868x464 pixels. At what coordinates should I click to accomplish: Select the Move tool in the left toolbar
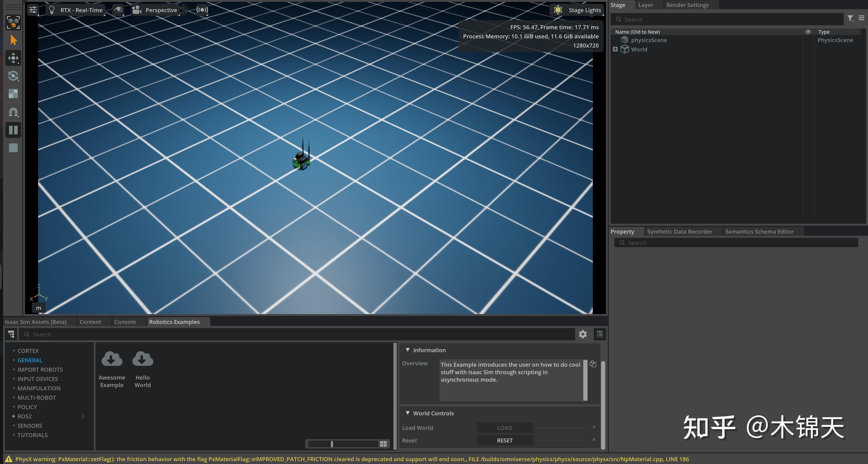[14, 58]
